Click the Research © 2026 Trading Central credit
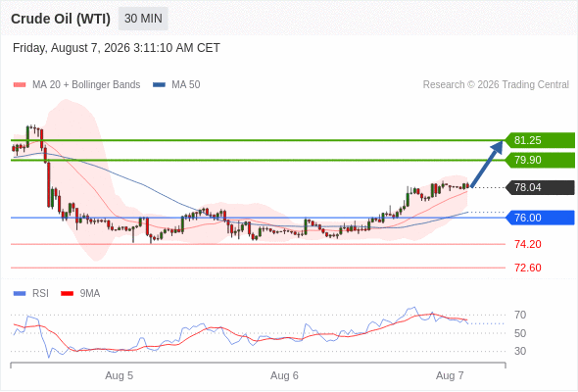 496,85
